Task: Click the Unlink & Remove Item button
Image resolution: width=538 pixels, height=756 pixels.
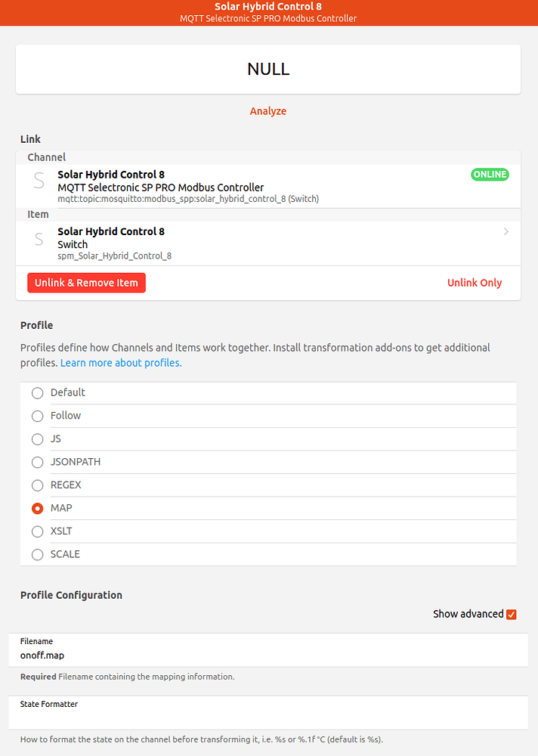Action: point(86,282)
